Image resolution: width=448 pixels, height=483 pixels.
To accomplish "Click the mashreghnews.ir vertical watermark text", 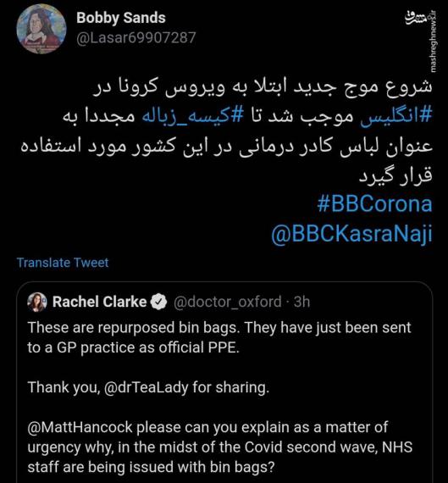I will [433, 42].
